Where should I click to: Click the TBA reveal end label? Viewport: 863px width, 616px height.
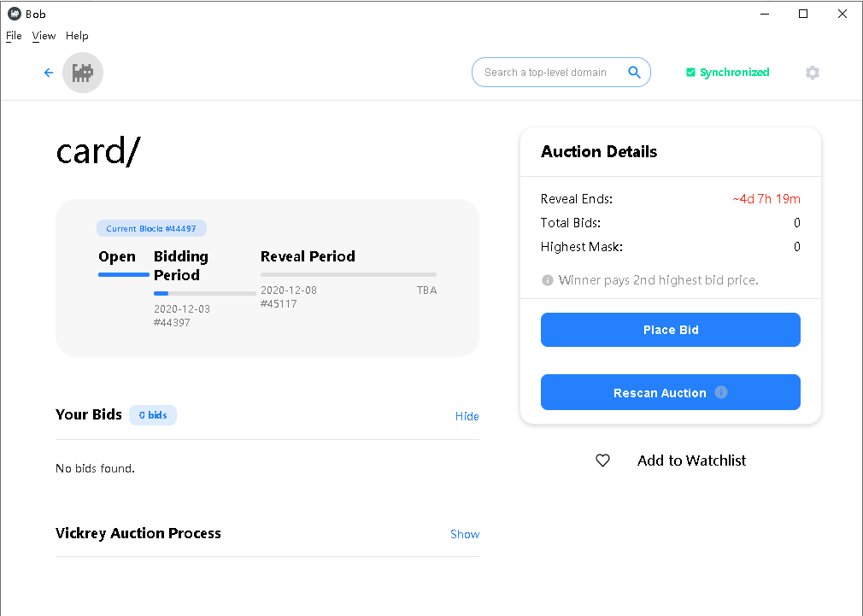click(426, 290)
